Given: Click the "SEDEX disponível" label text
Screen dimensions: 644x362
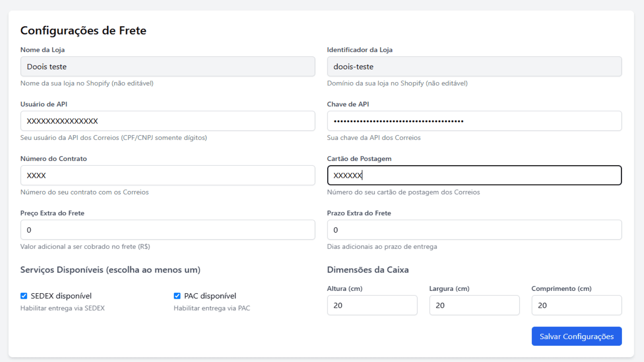Looking at the screenshot, I should click(61, 296).
